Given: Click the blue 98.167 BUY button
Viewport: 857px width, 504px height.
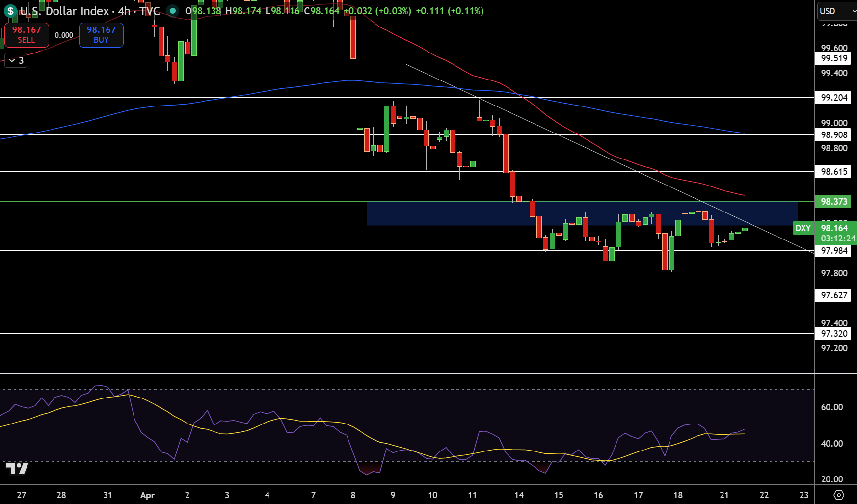Looking at the screenshot, I should click(101, 35).
